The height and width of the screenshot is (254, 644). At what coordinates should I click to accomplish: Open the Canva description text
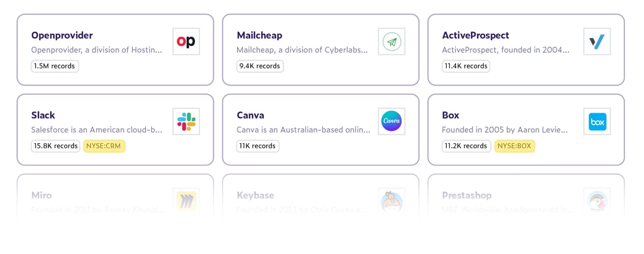click(x=303, y=130)
